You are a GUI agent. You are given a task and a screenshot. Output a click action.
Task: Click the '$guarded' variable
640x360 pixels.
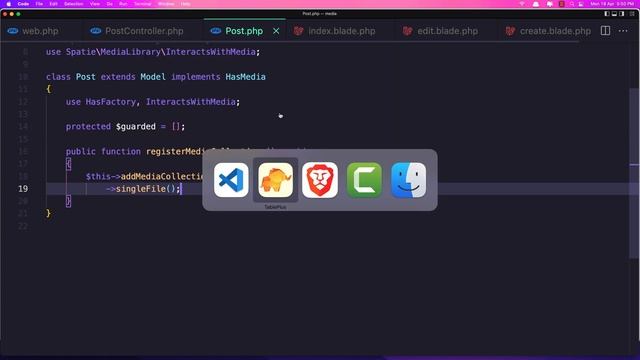pyautogui.click(x=136, y=127)
